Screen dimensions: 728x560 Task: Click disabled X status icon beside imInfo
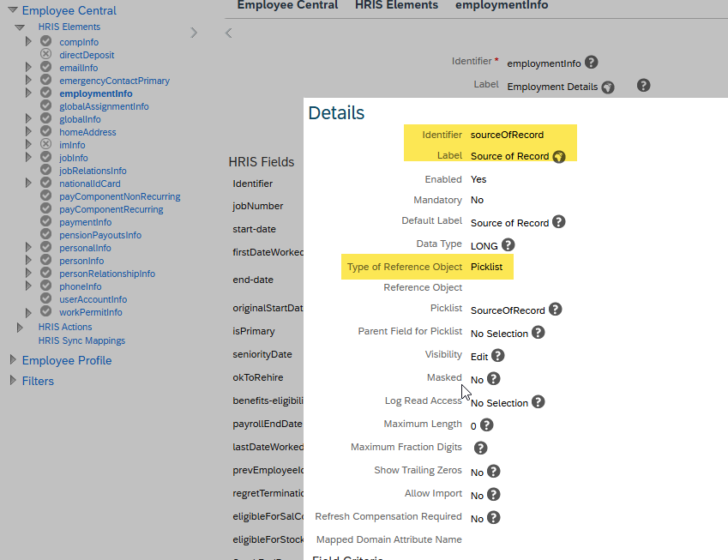pos(45,144)
